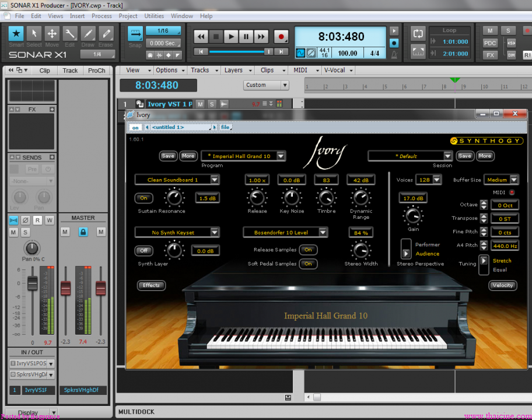The image size is (532, 420).
Task: Pause the transport
Action: click(x=246, y=36)
